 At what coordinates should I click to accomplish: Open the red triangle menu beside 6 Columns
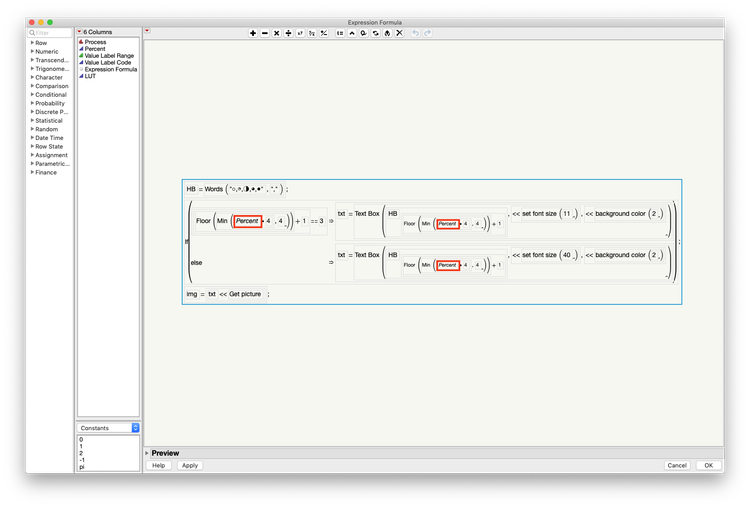tap(80, 32)
